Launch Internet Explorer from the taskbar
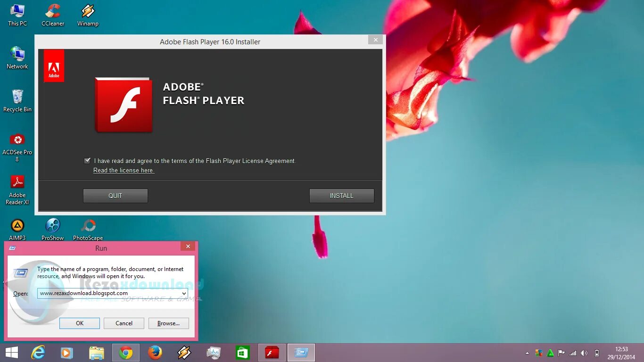 coord(38,353)
